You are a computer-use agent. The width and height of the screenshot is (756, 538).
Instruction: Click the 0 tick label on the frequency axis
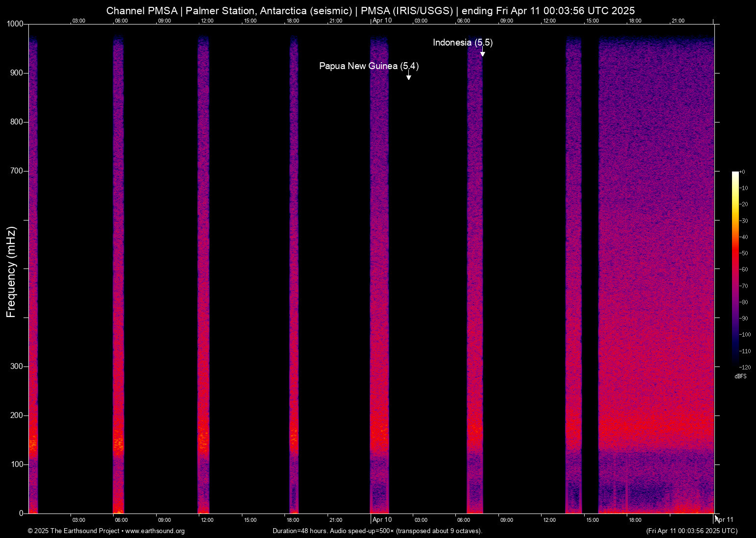(x=21, y=513)
